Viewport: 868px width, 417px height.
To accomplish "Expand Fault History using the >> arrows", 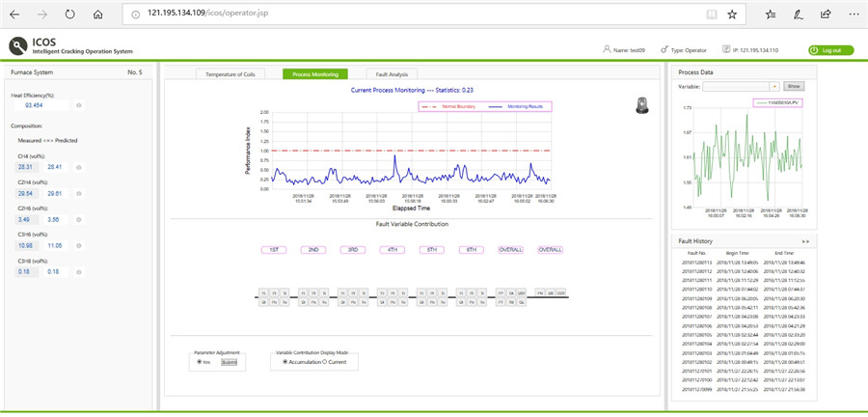I will pyautogui.click(x=805, y=239).
